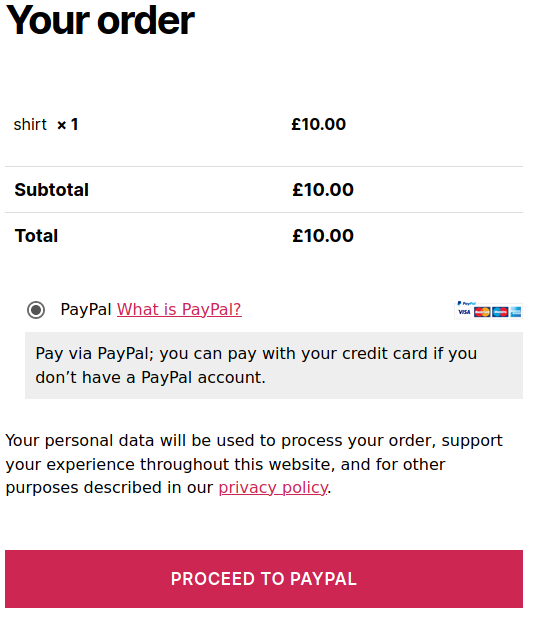Select the PayPal radio button
Screen dimensions: 542x622
(36, 310)
